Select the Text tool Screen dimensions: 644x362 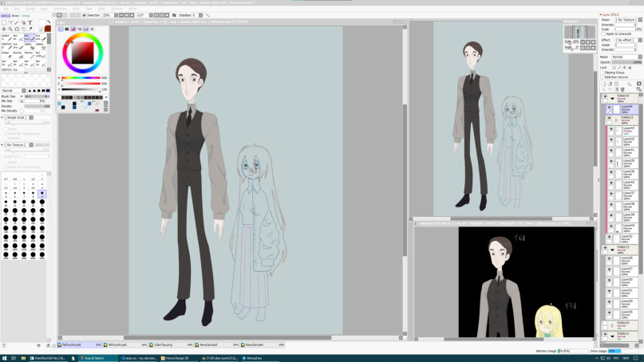click(x=30, y=22)
